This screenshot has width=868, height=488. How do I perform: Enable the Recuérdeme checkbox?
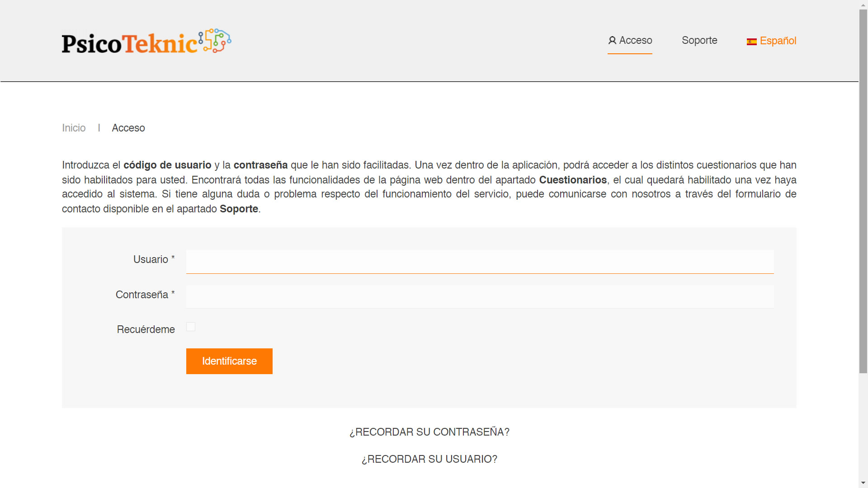click(191, 327)
